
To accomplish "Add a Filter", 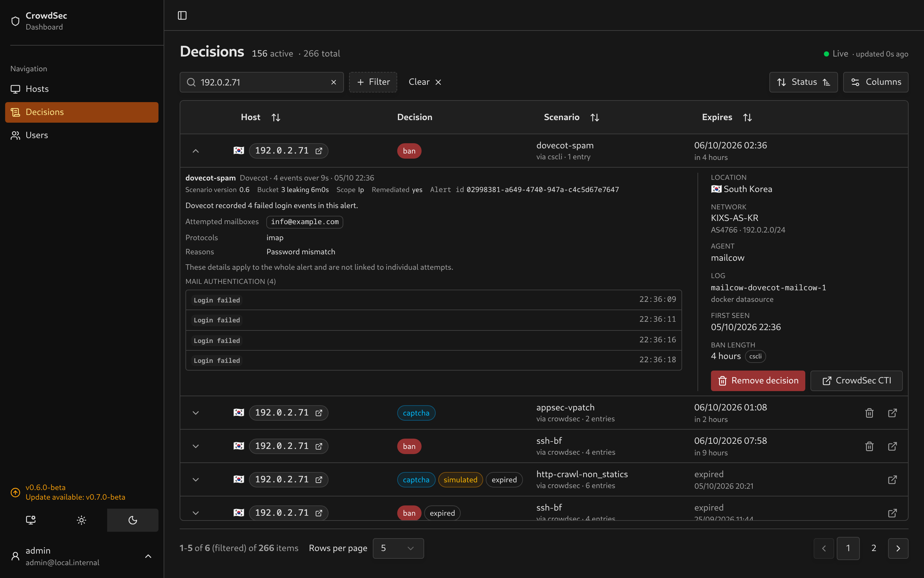I will pyautogui.click(x=373, y=82).
